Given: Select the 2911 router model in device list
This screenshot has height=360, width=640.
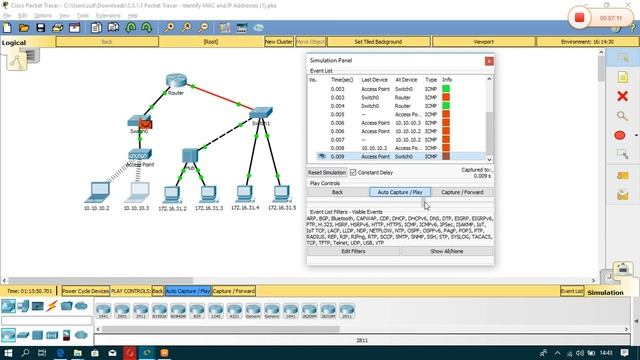Looking at the screenshot, I should pos(140,311).
